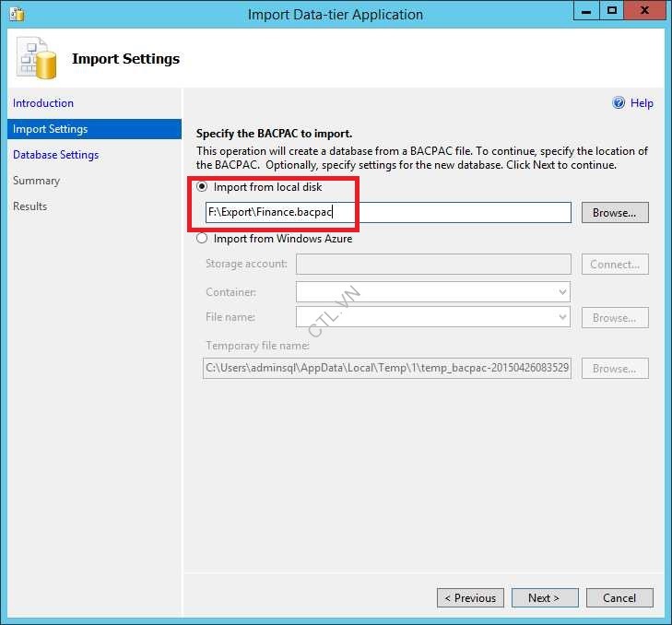This screenshot has height=625, width=672.
Task: Click the Import Settings database header icon
Action: click(x=37, y=59)
